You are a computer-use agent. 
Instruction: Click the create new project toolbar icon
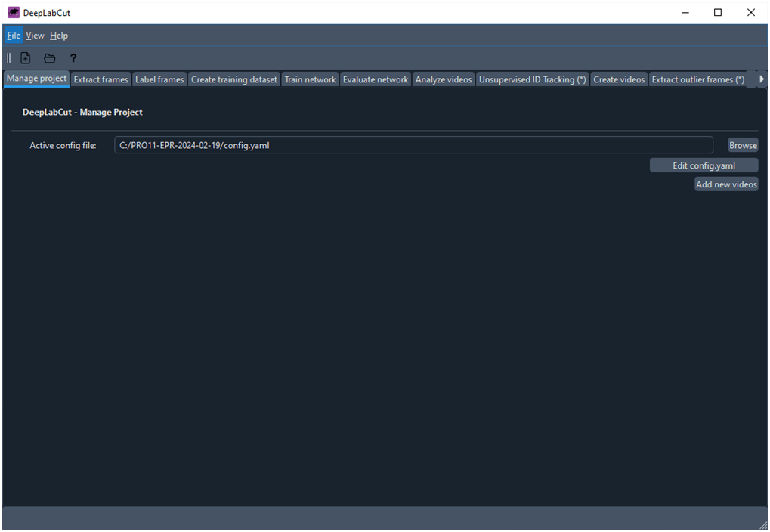point(26,58)
